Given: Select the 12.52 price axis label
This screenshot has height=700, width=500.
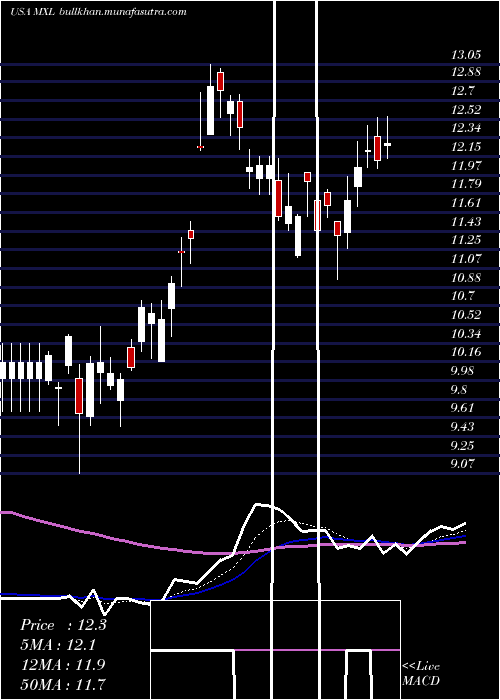Looking at the screenshot, I should (466, 110).
